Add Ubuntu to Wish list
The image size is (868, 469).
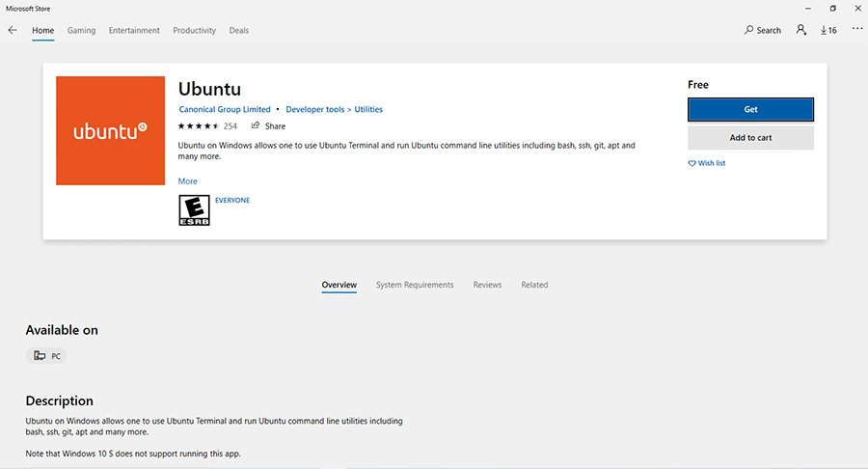pos(707,163)
